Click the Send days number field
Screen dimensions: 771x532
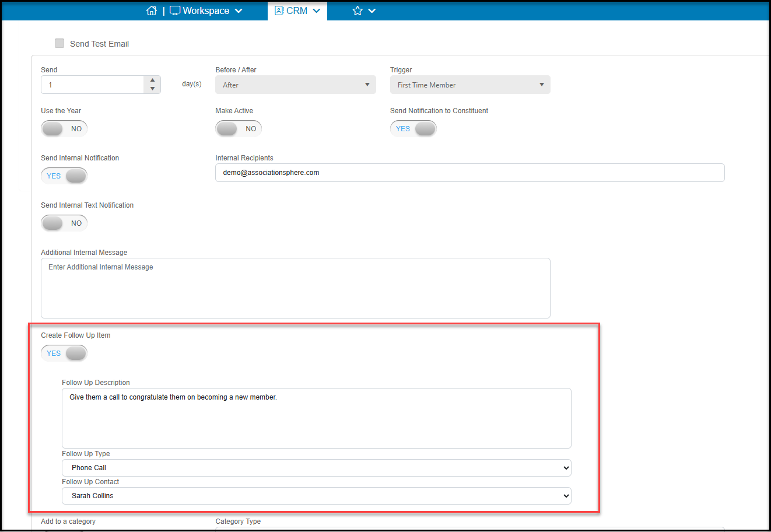tap(92, 85)
